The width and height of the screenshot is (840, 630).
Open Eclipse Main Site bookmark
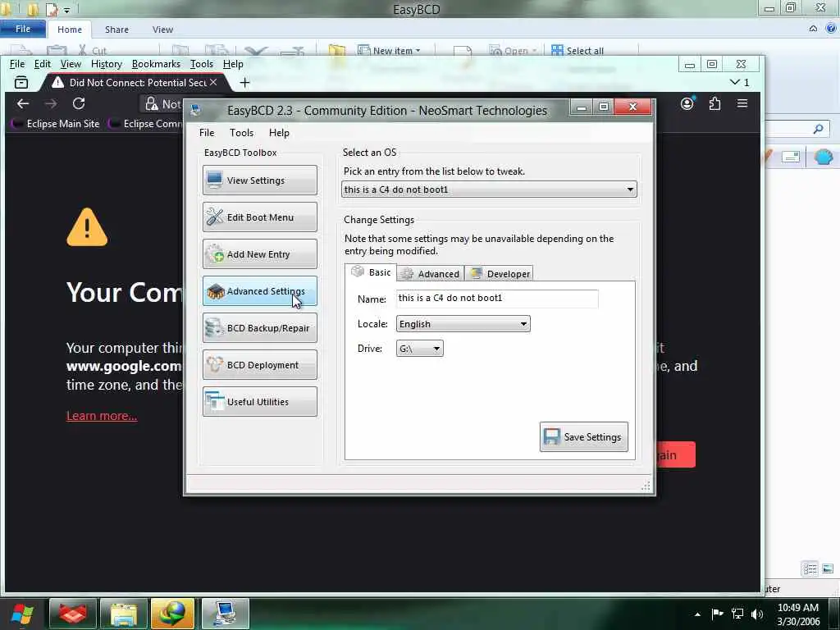pyautogui.click(x=56, y=124)
